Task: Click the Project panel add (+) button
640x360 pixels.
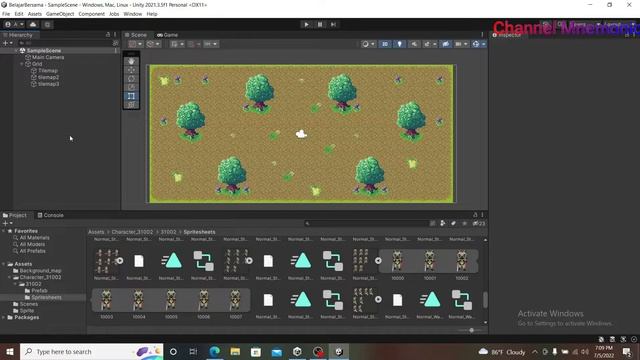Action: (7, 223)
